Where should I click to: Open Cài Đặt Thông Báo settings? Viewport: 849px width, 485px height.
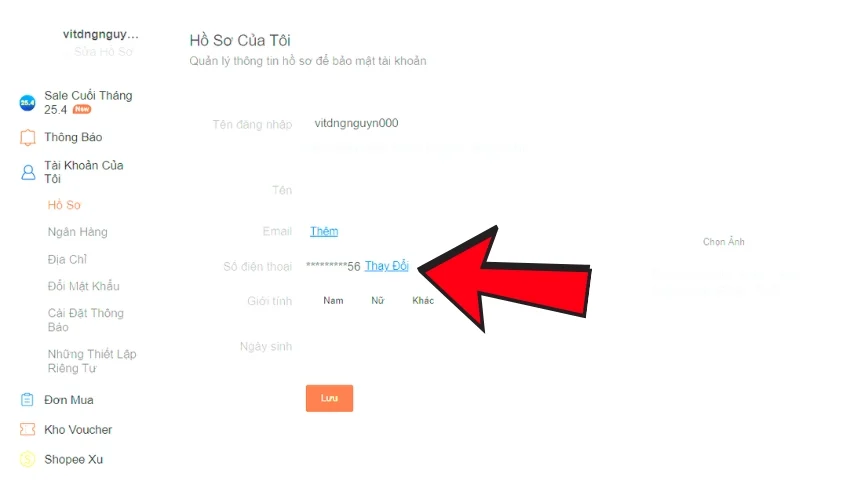point(86,320)
